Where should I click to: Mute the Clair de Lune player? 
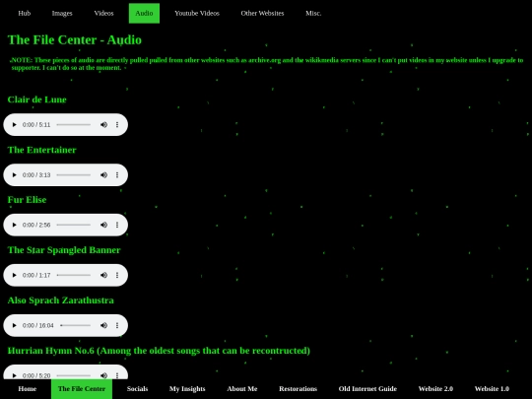point(103,125)
